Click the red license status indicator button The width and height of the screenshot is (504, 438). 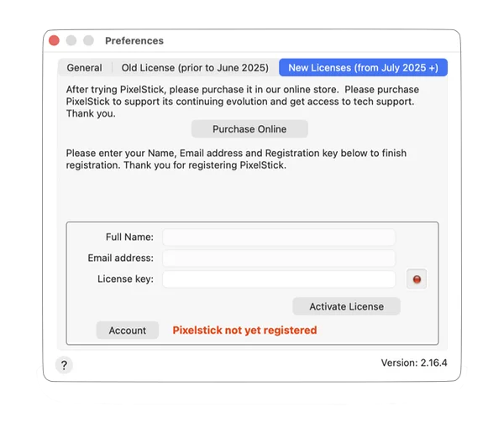[x=416, y=279]
